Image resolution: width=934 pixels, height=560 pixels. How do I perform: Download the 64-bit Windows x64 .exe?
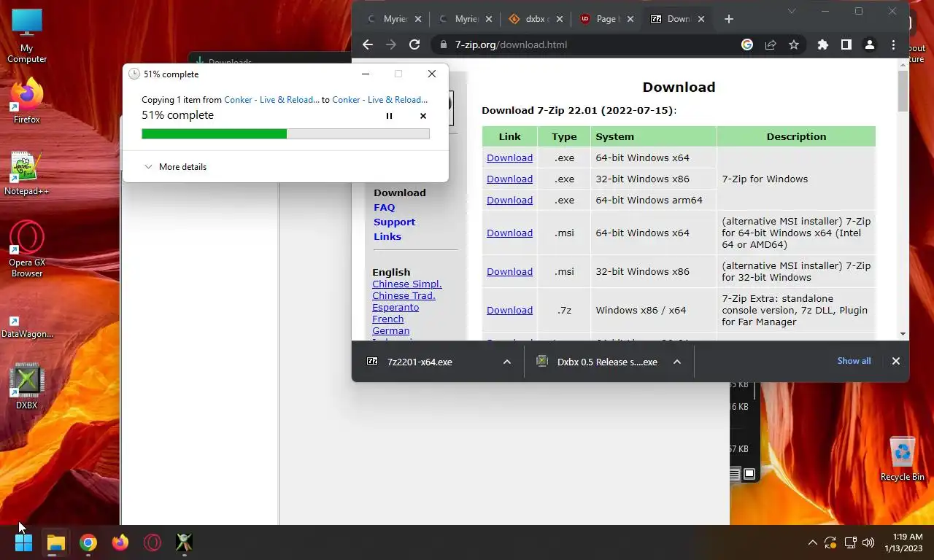(x=509, y=157)
